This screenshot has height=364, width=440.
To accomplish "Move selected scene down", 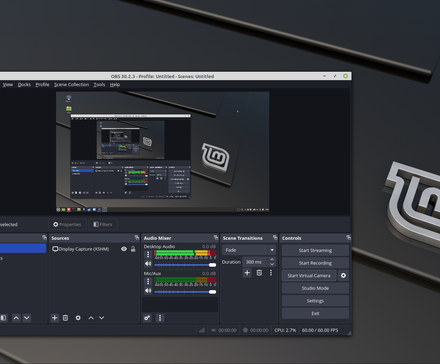I will point(27,318).
